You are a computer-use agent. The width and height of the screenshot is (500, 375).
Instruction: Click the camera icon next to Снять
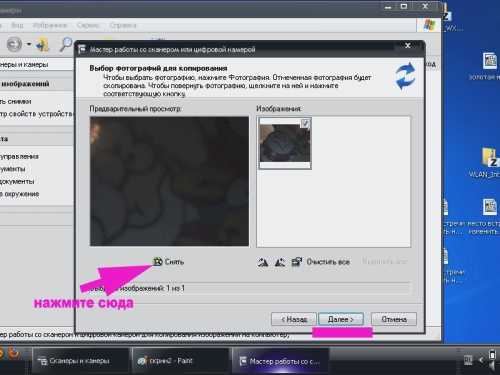pyautogui.click(x=157, y=262)
